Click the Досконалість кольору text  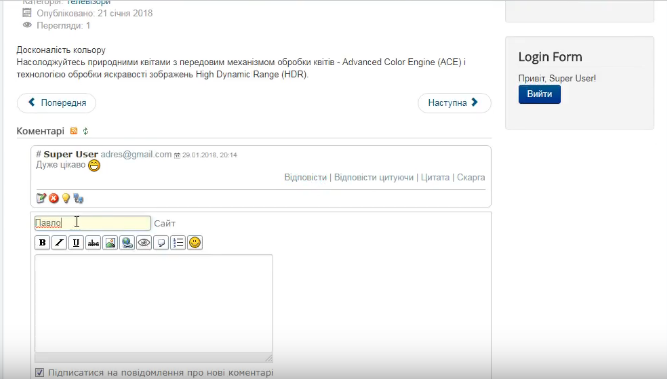point(61,50)
